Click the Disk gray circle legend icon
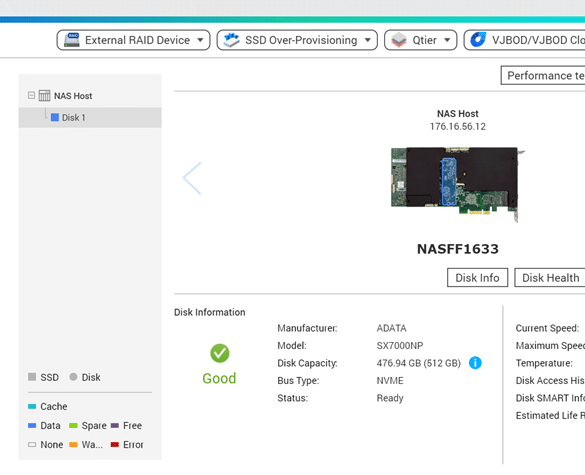585x475 pixels. point(73,377)
